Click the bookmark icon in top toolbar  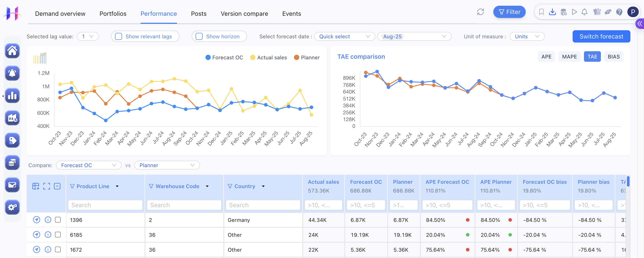(x=541, y=12)
